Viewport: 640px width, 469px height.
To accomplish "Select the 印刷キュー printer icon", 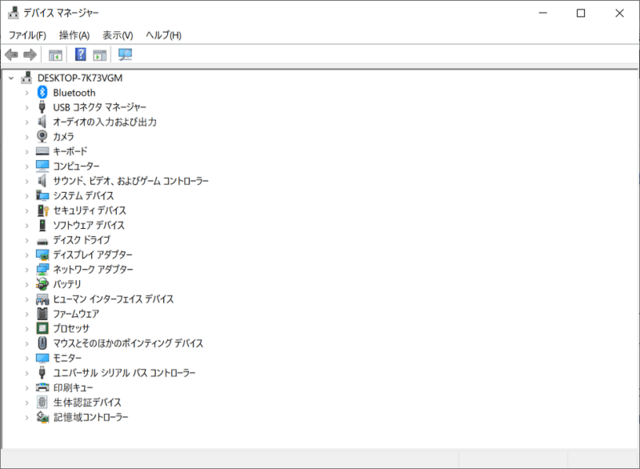I will coord(42,387).
